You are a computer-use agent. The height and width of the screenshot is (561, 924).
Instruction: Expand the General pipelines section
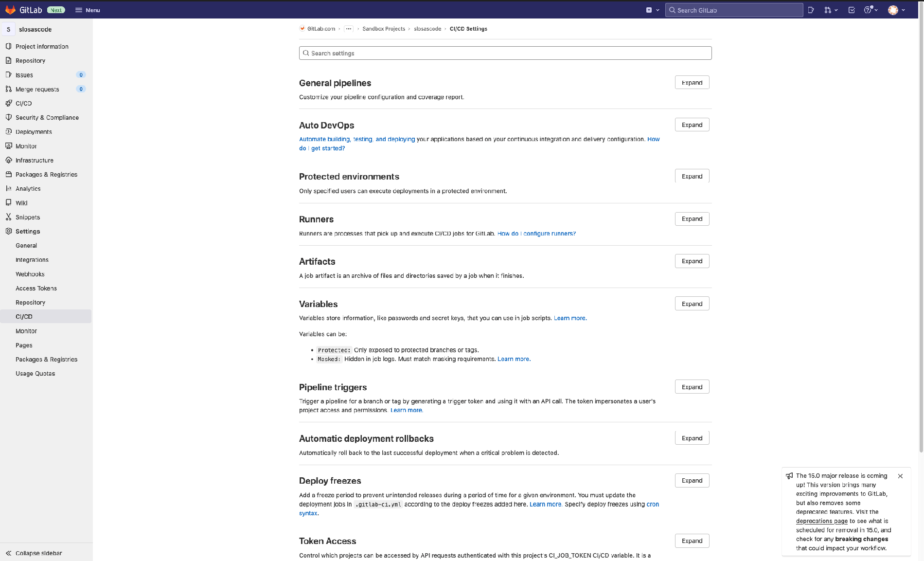[x=692, y=83]
